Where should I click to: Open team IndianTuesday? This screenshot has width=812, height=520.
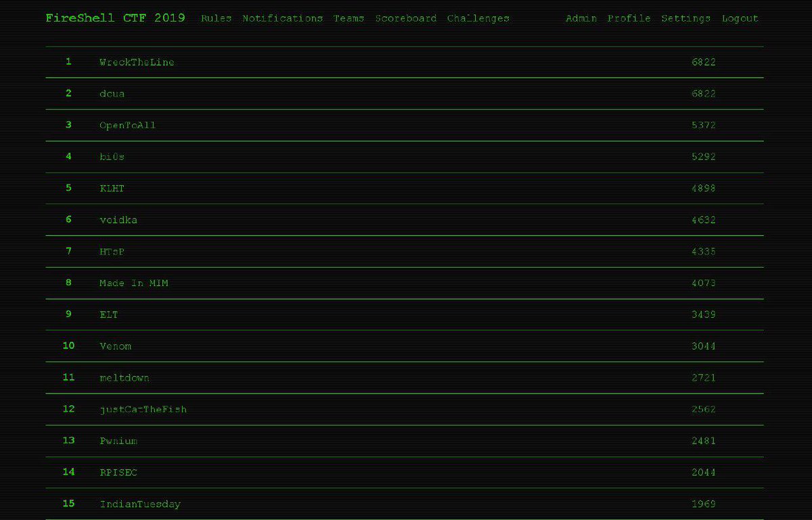[140, 504]
